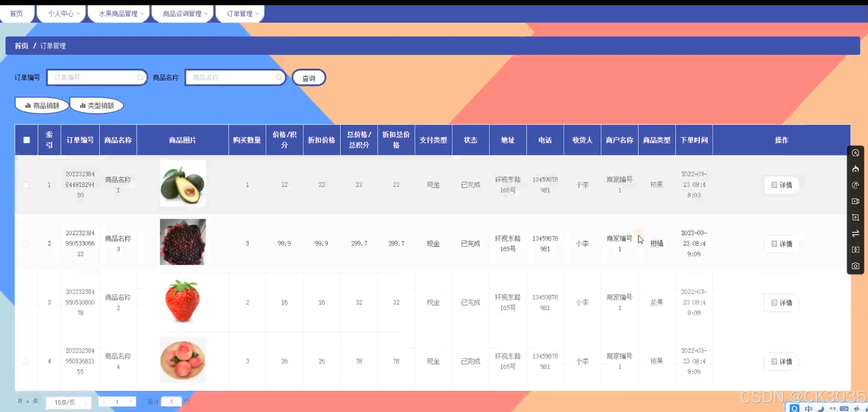Click the video camera record icon
The width and height of the screenshot is (868, 412).
point(855,201)
